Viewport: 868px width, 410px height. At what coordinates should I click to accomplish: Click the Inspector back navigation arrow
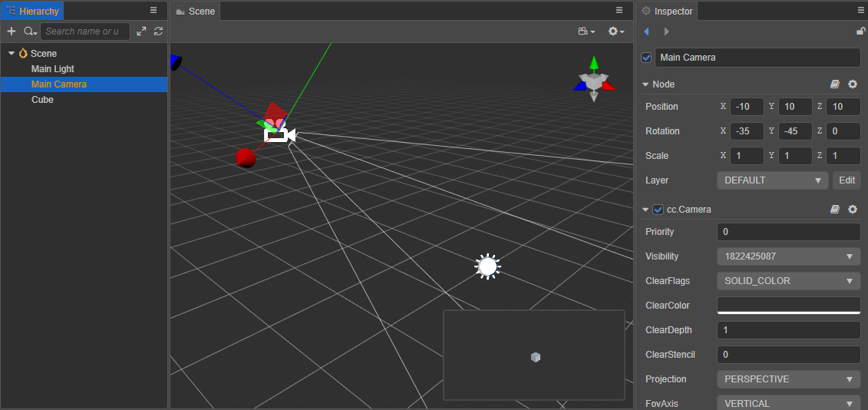coord(646,31)
